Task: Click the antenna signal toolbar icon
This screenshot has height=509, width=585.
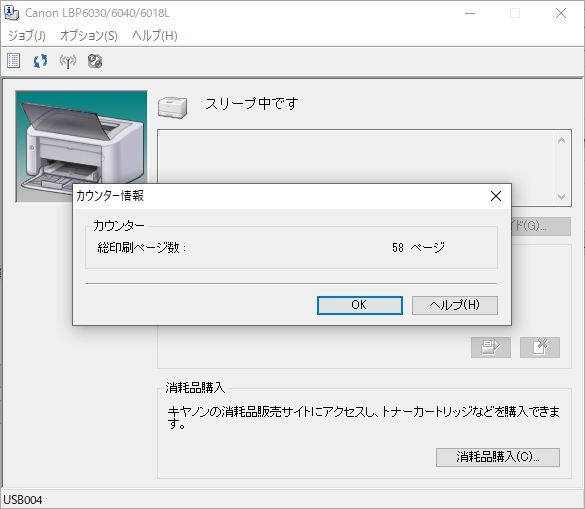Action: (68, 61)
